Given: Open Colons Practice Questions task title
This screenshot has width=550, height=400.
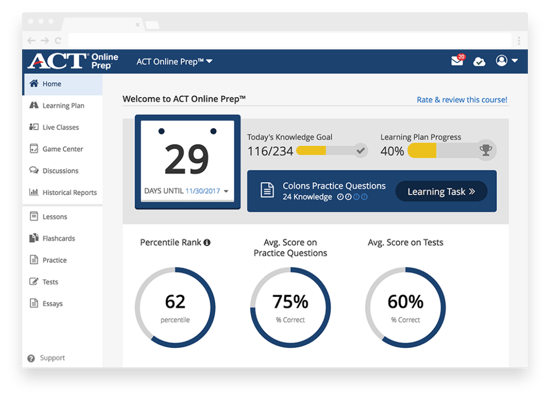Looking at the screenshot, I should click(x=334, y=186).
